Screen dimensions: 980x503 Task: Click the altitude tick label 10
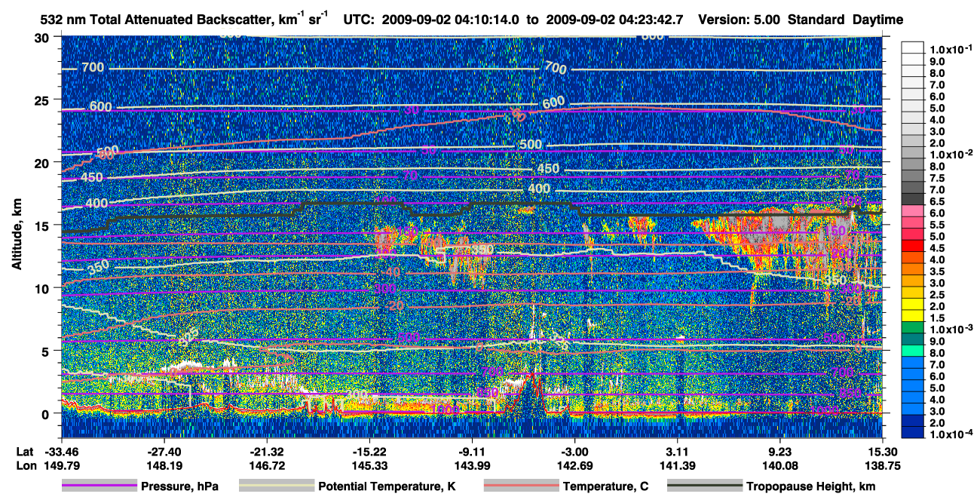point(44,288)
